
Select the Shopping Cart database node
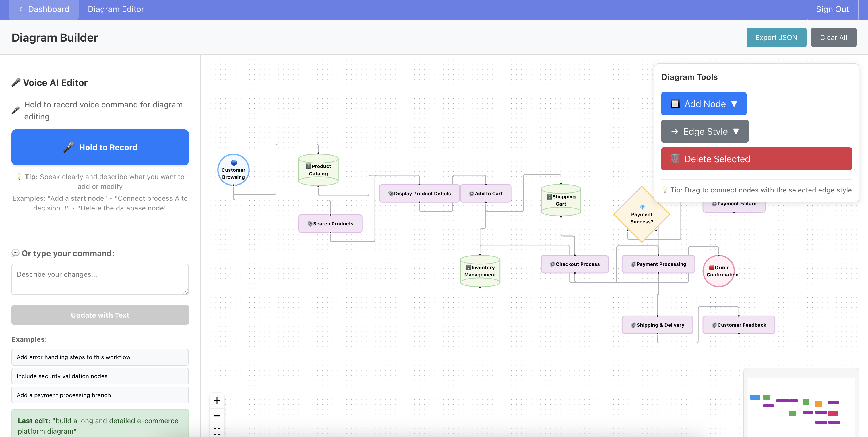pyautogui.click(x=561, y=200)
